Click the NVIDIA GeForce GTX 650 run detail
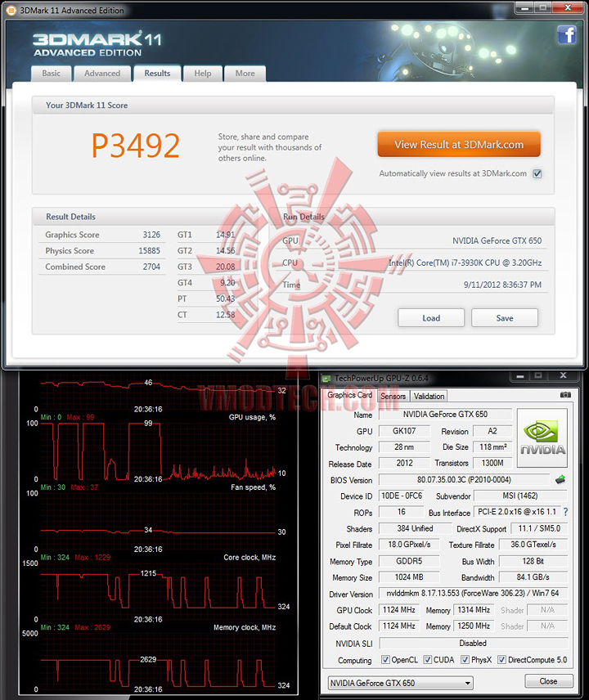This screenshot has height=700, width=589. [497, 240]
